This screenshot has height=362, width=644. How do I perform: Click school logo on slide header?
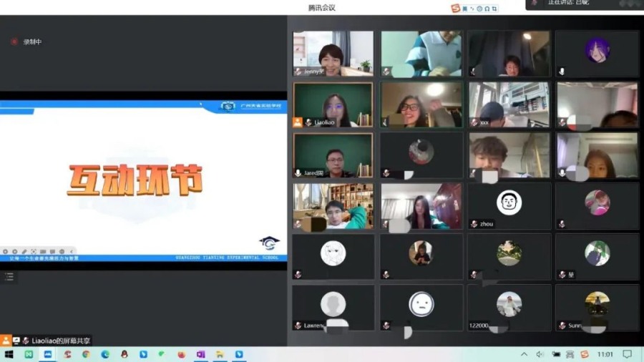click(x=228, y=107)
